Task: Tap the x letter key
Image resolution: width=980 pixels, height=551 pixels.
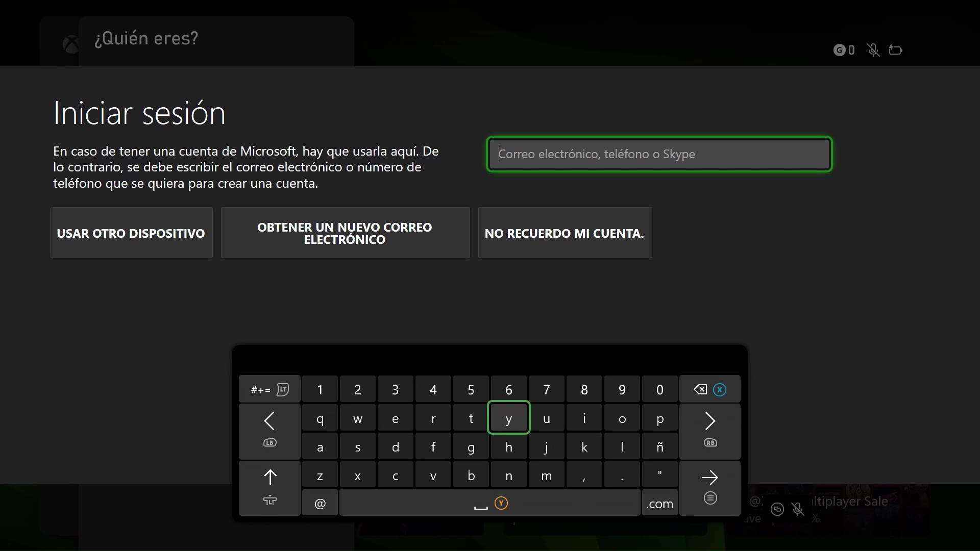Action: click(358, 475)
